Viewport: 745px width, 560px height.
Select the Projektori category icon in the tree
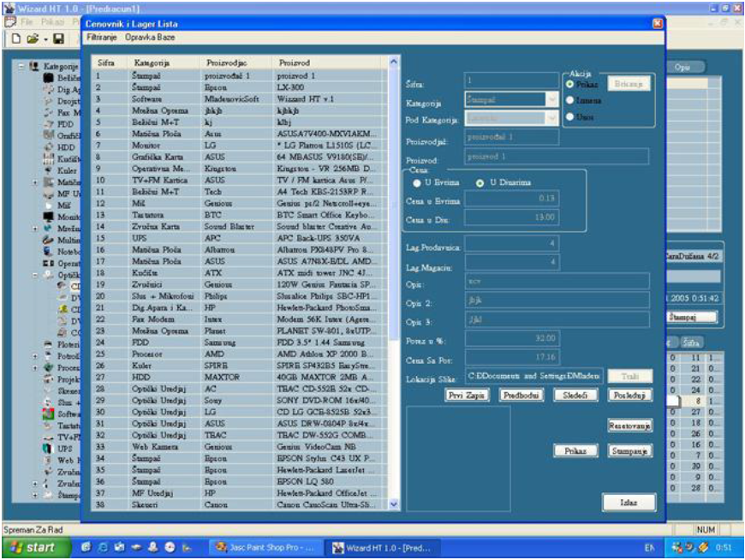point(49,379)
